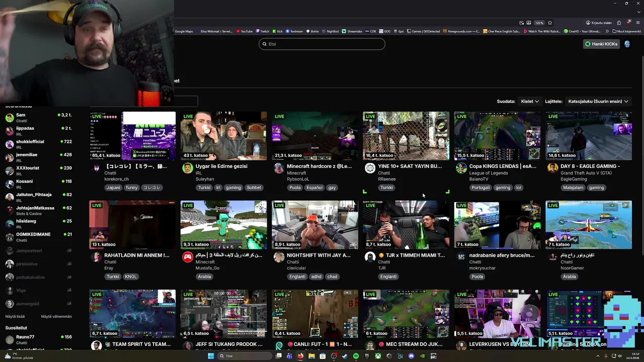The width and height of the screenshot is (644, 362).
Task: Open the Kick bookmark in bookmarks bar
Action: 277,31
